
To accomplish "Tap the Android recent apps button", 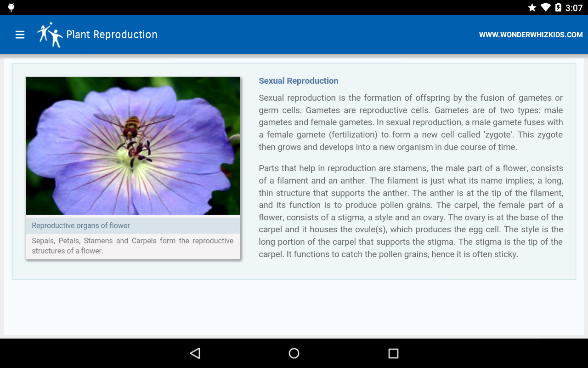I will (393, 353).
